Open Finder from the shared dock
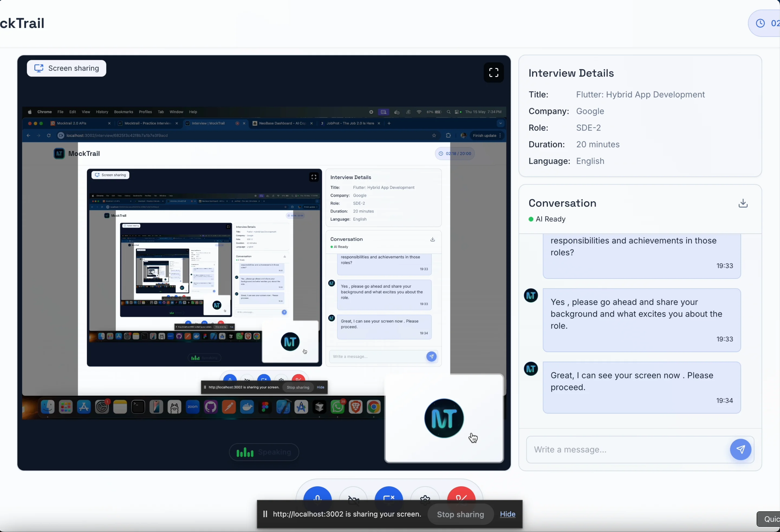This screenshot has width=780, height=532. pyautogui.click(x=48, y=407)
